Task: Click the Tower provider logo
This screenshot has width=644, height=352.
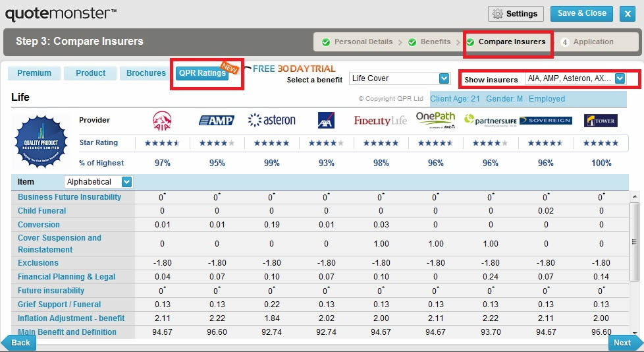Action: coord(601,121)
